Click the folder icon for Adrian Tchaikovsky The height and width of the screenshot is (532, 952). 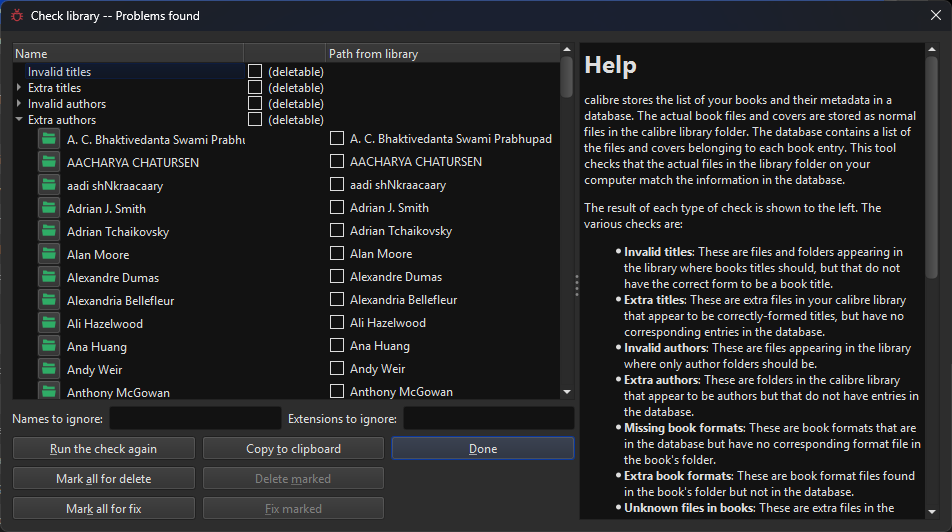[x=49, y=231]
